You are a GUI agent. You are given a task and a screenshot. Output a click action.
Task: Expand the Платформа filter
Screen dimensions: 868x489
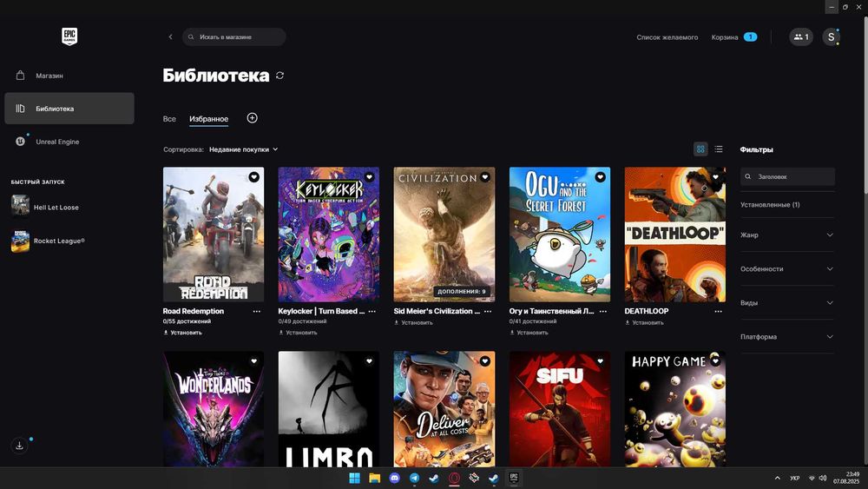[787, 337]
